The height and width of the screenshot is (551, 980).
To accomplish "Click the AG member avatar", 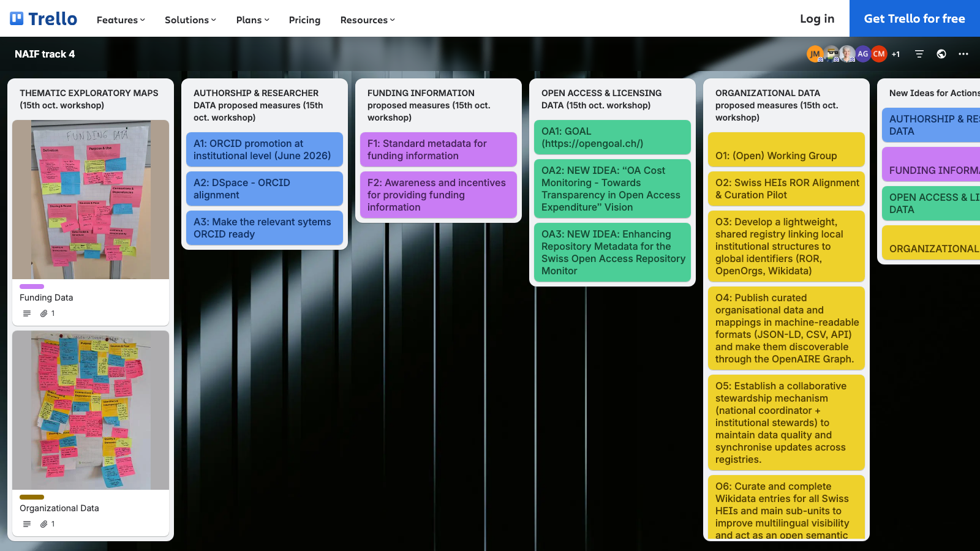I will coord(863,54).
